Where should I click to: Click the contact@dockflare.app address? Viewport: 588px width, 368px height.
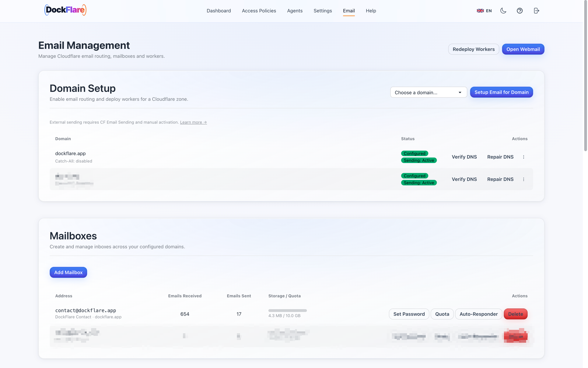[x=85, y=310]
